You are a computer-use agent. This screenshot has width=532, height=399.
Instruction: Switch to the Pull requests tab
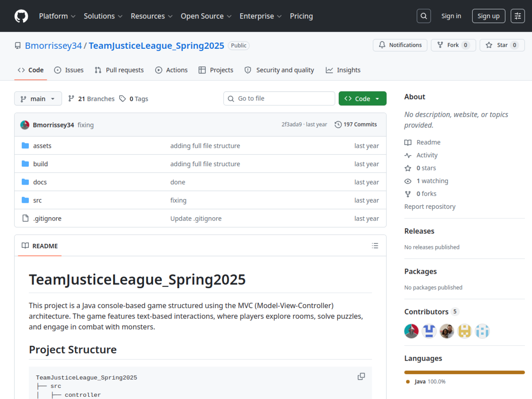tap(119, 70)
